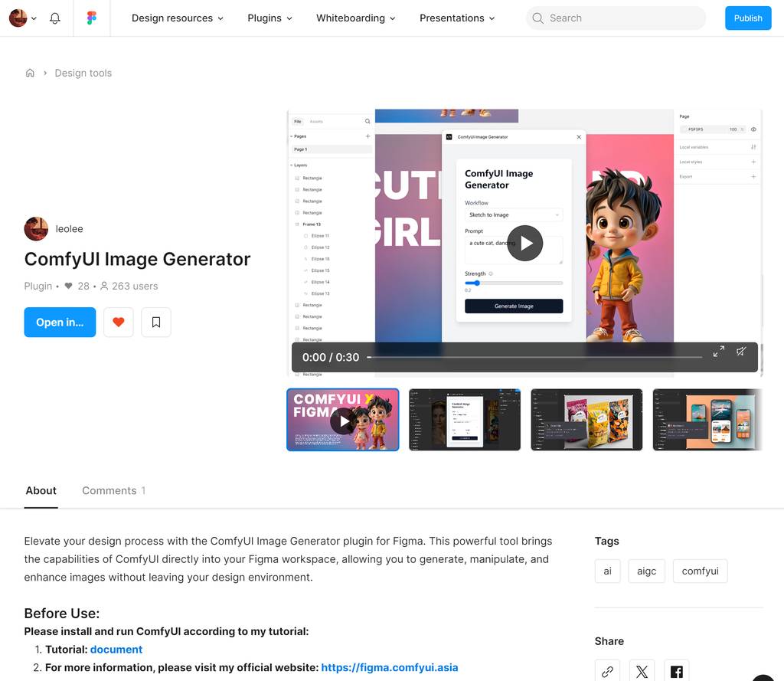Screen dimensions: 784x681
Task: Switch to the Comments tab
Action: [x=113, y=490]
